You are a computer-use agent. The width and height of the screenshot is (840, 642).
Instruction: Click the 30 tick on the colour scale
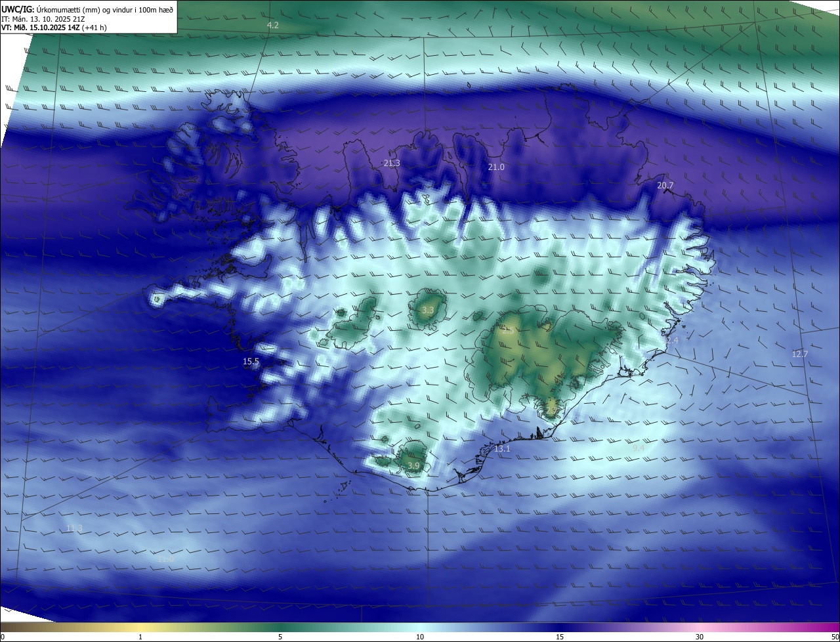point(700,637)
